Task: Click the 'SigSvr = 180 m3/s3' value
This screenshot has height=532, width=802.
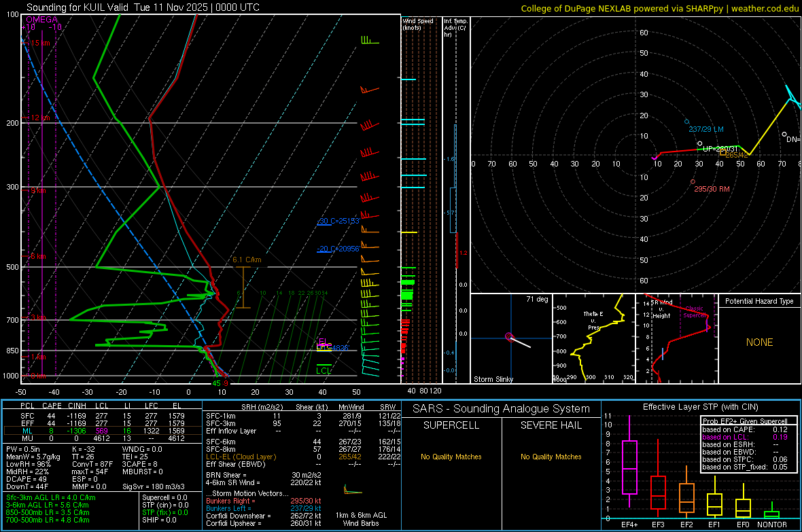Action: 154,486
